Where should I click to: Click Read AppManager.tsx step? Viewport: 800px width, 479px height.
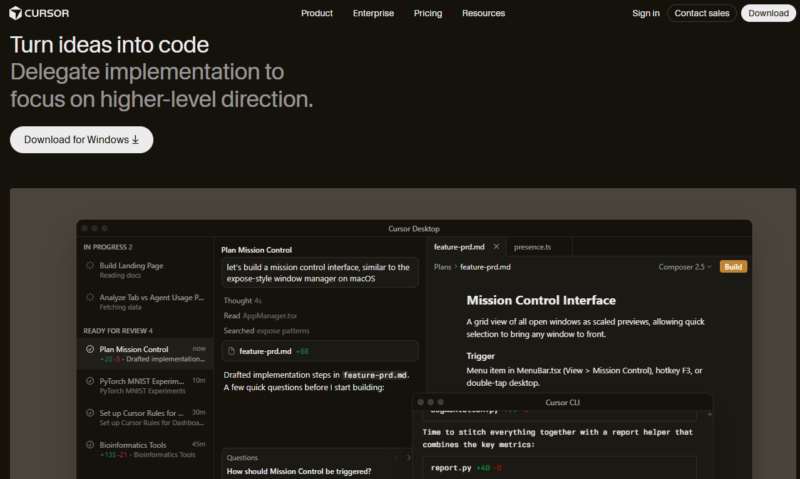point(260,316)
